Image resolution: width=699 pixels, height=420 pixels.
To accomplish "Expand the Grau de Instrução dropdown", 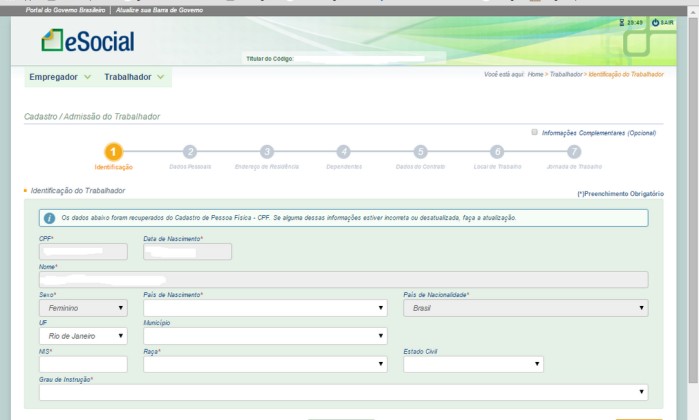I will tap(343, 392).
